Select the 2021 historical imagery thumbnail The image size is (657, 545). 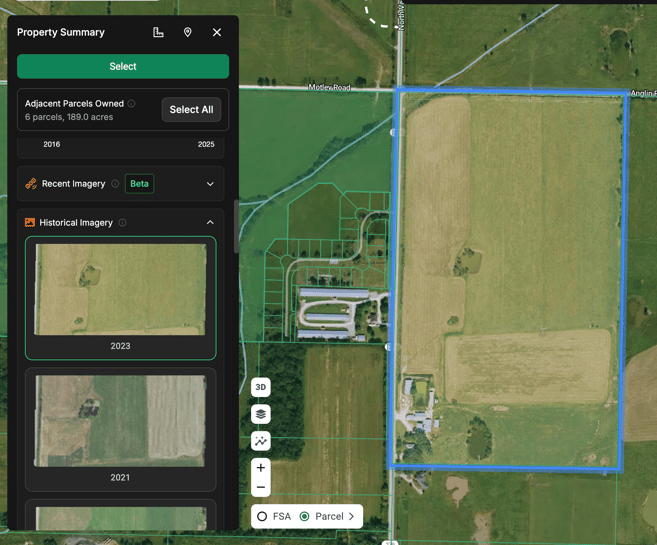pyautogui.click(x=121, y=429)
